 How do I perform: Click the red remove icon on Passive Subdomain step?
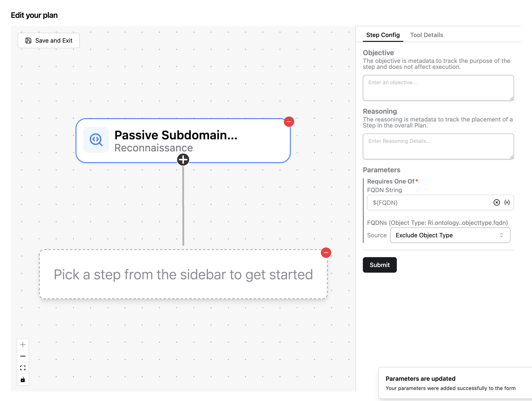point(289,122)
